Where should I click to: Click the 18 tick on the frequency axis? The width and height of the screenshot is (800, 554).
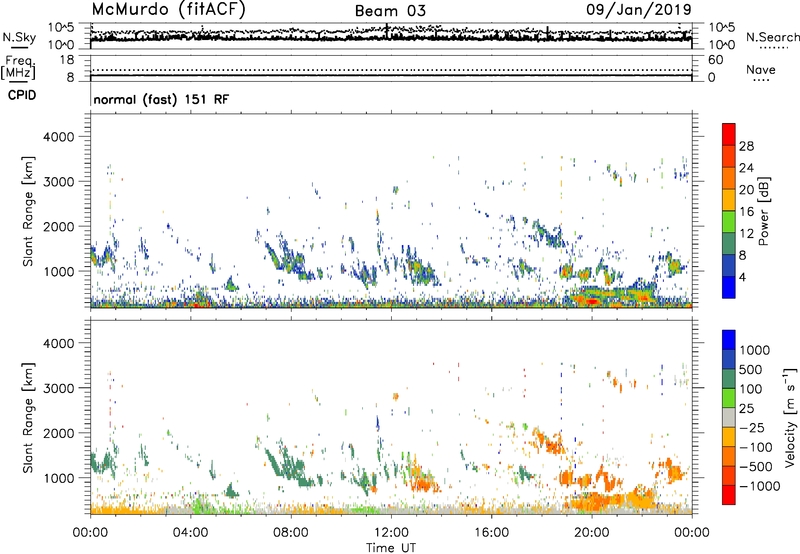tap(67, 60)
